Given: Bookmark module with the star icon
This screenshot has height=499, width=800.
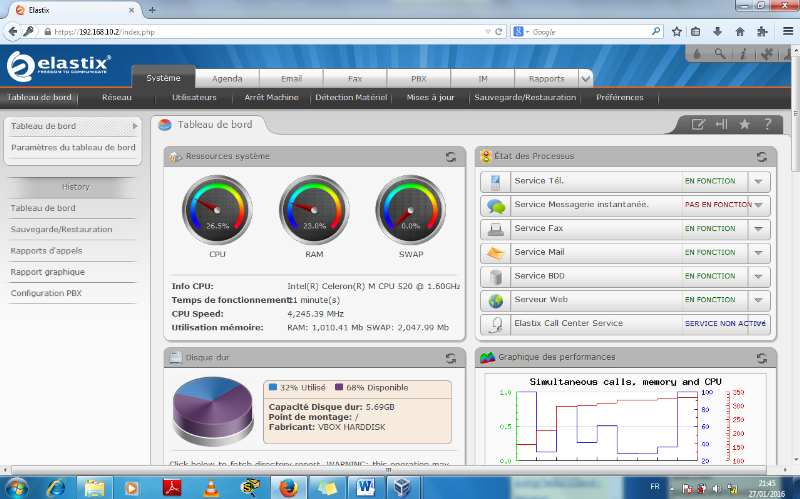Looking at the screenshot, I should [744, 124].
